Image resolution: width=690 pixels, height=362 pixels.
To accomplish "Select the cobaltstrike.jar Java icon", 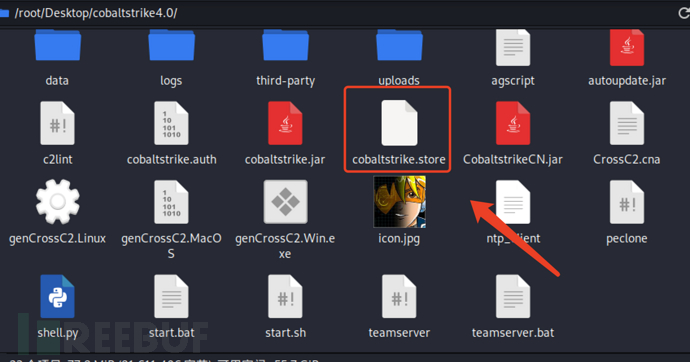I will pos(285,123).
